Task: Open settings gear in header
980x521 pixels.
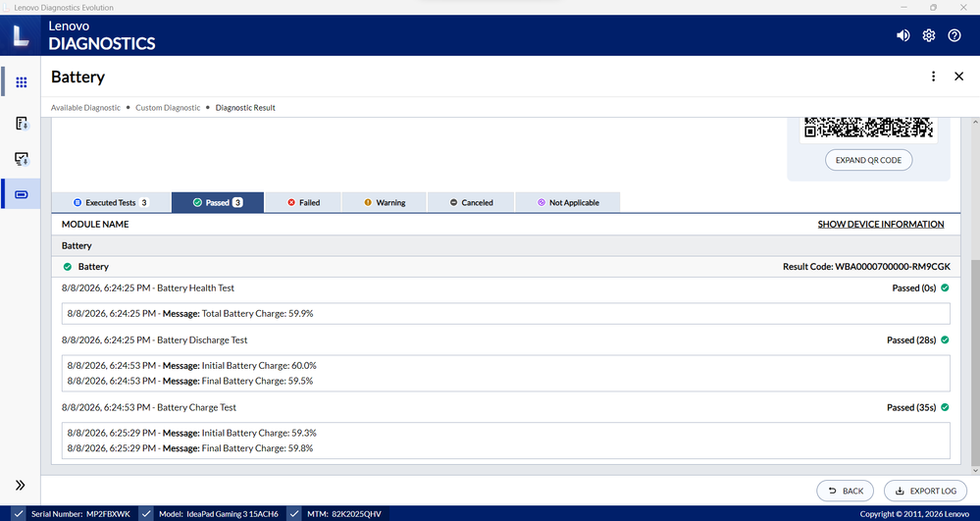Action: (929, 35)
